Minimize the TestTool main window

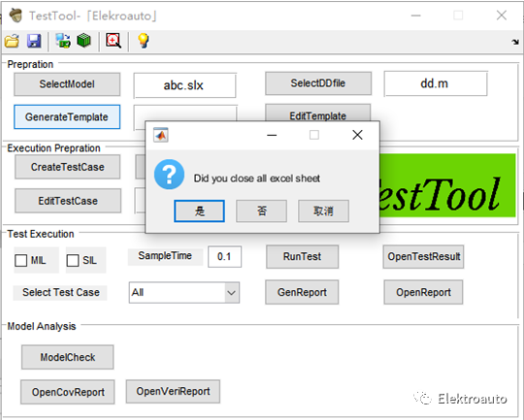tap(416, 16)
